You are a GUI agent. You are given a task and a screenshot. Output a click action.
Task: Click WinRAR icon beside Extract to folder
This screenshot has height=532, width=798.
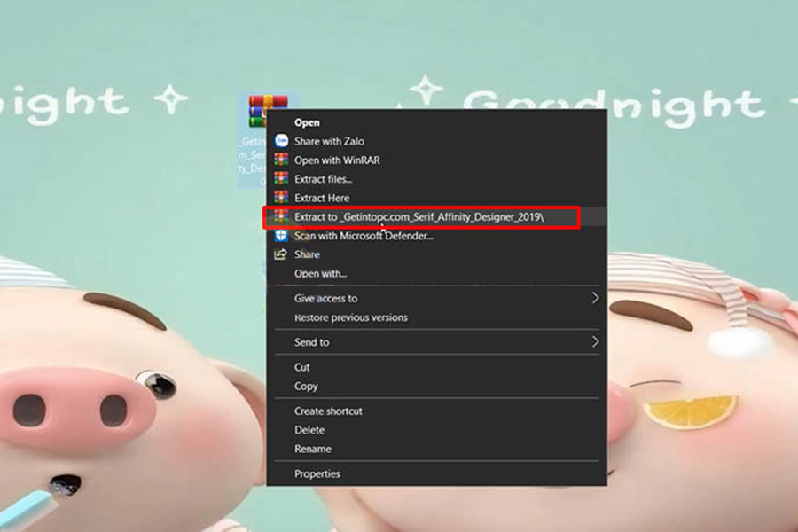[x=281, y=216]
